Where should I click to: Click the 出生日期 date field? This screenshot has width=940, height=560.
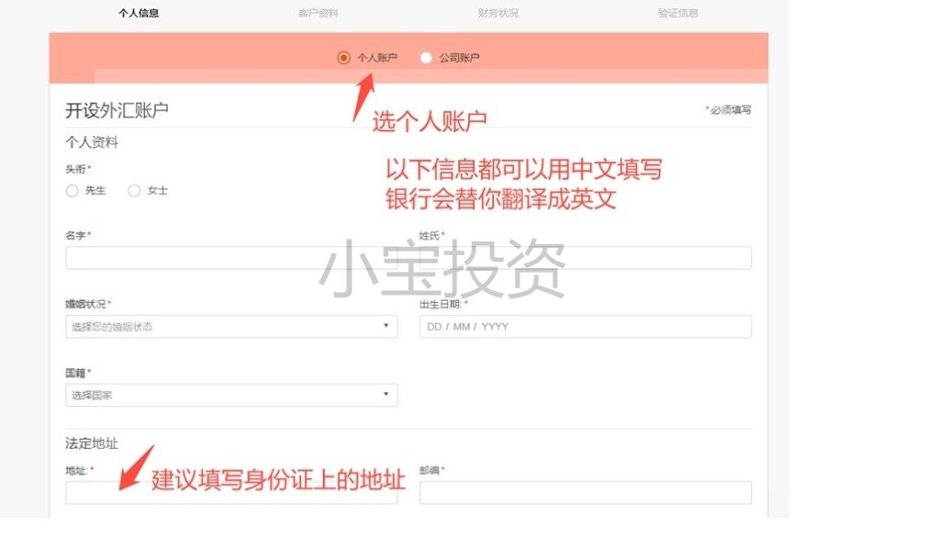pyautogui.click(x=585, y=327)
